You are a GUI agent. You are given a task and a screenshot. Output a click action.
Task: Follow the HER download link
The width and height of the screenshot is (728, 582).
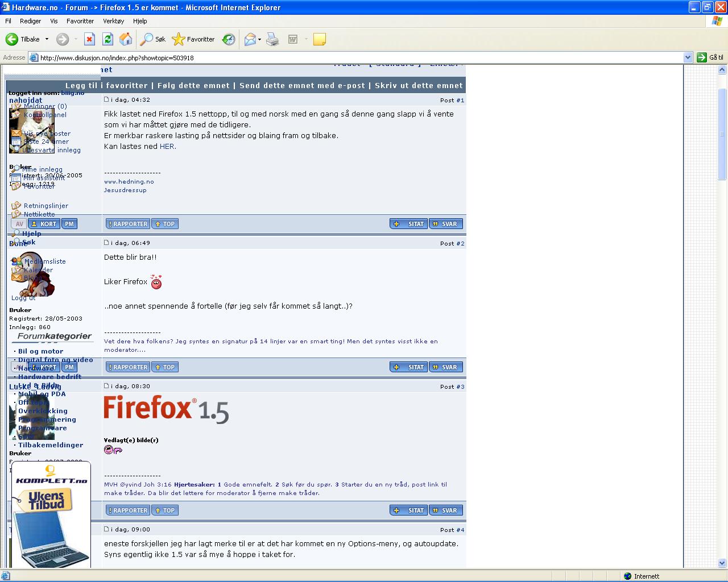(167, 147)
